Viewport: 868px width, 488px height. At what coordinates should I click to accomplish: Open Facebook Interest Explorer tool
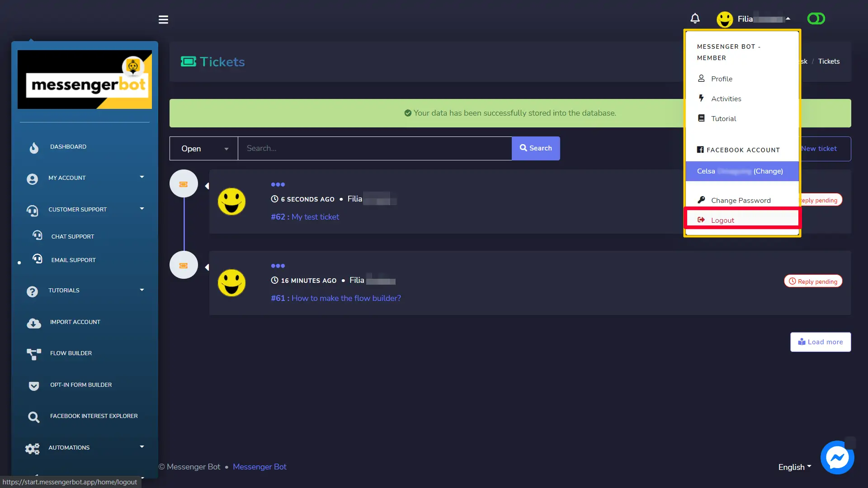[94, 415]
